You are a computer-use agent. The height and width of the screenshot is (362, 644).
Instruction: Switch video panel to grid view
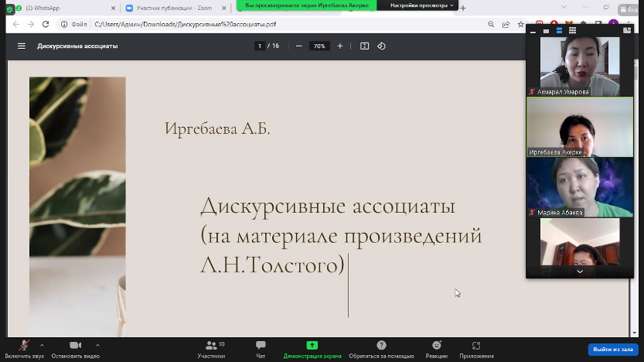click(x=573, y=31)
